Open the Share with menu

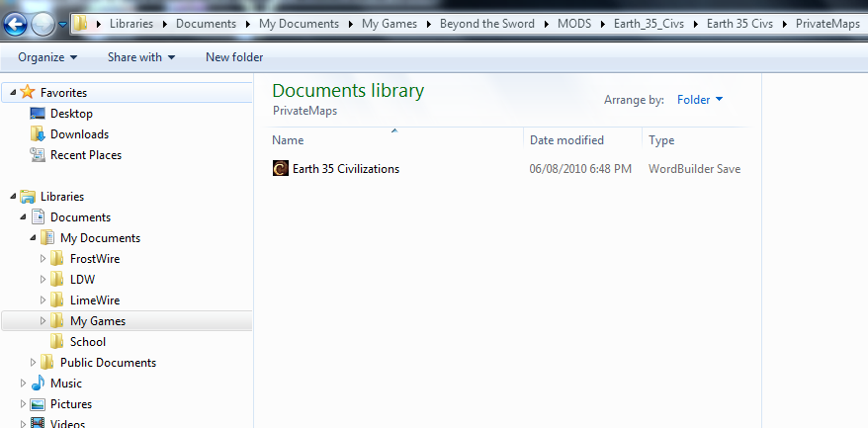141,57
